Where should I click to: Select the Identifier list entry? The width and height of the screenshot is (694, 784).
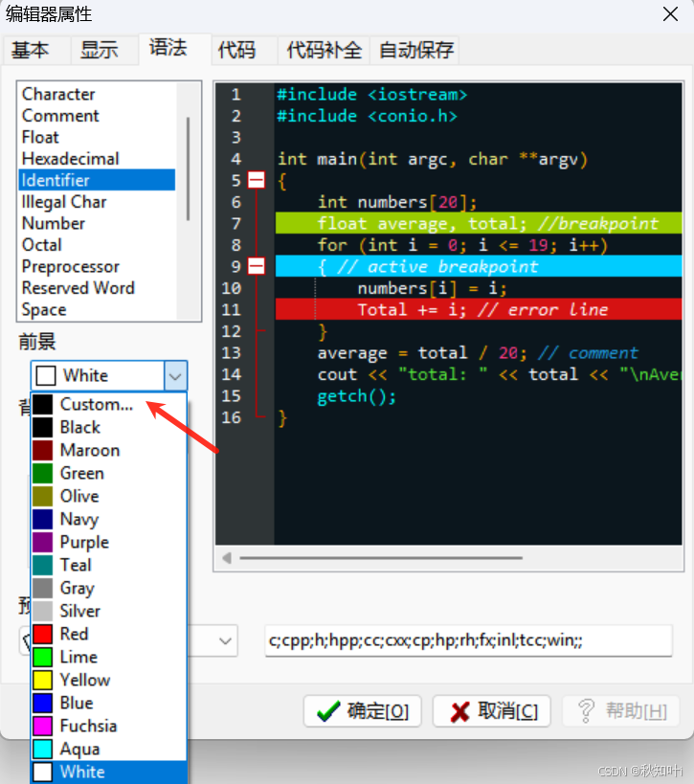click(x=97, y=180)
